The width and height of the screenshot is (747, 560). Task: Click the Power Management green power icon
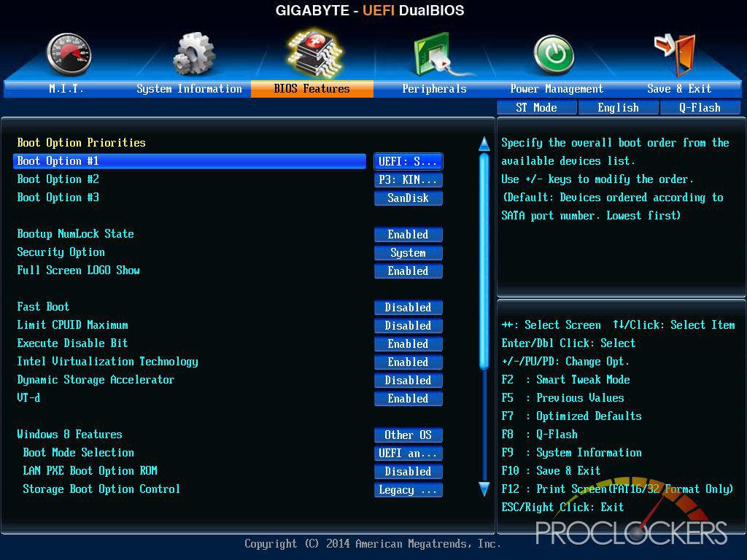(554, 54)
